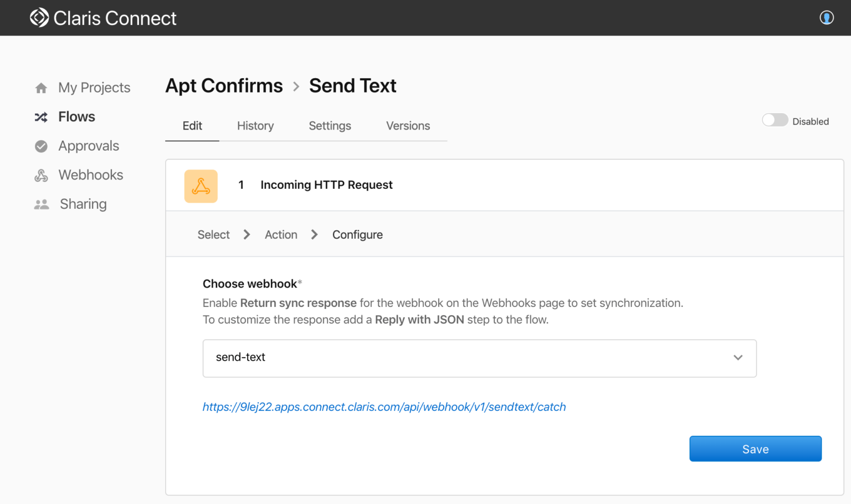The height and width of the screenshot is (504, 851).
Task: Select the Configure step in the progress bar
Action: (357, 234)
